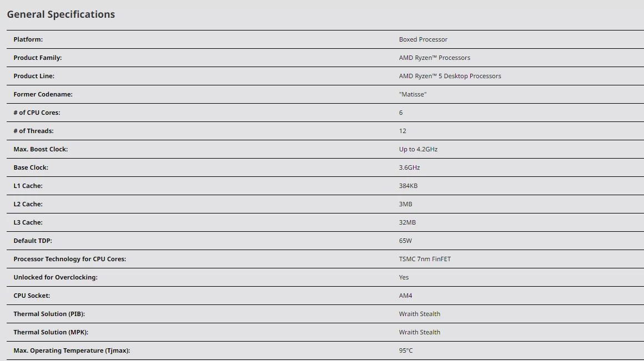
Task: Click the Unlocked for Overclocking label
Action: (56, 277)
